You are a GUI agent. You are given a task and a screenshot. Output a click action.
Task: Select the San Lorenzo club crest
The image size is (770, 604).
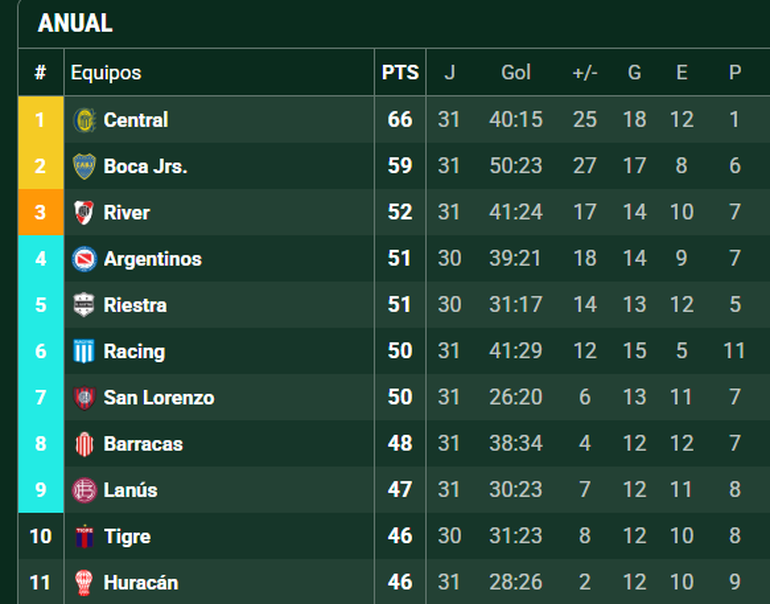84,398
